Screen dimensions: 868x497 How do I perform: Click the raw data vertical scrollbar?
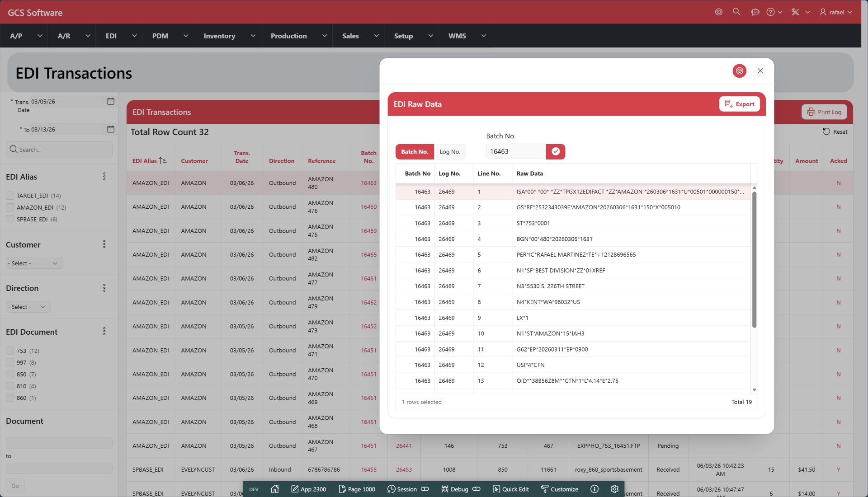click(x=754, y=260)
